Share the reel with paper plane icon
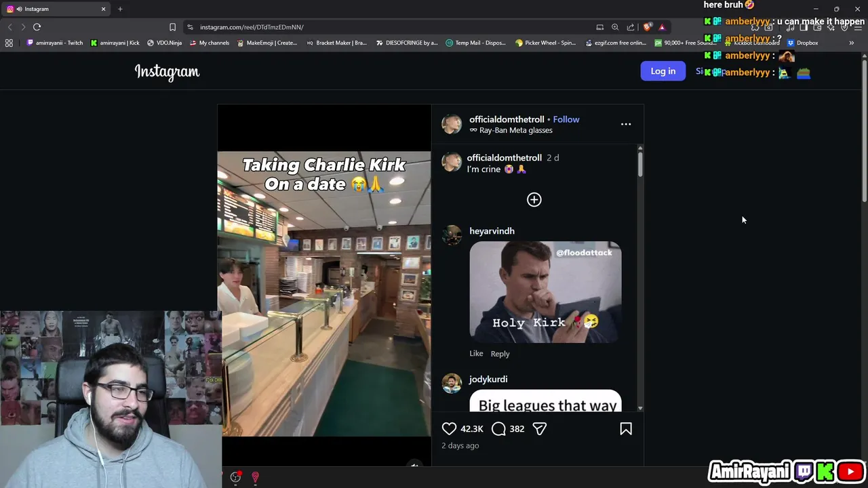 [x=540, y=428]
